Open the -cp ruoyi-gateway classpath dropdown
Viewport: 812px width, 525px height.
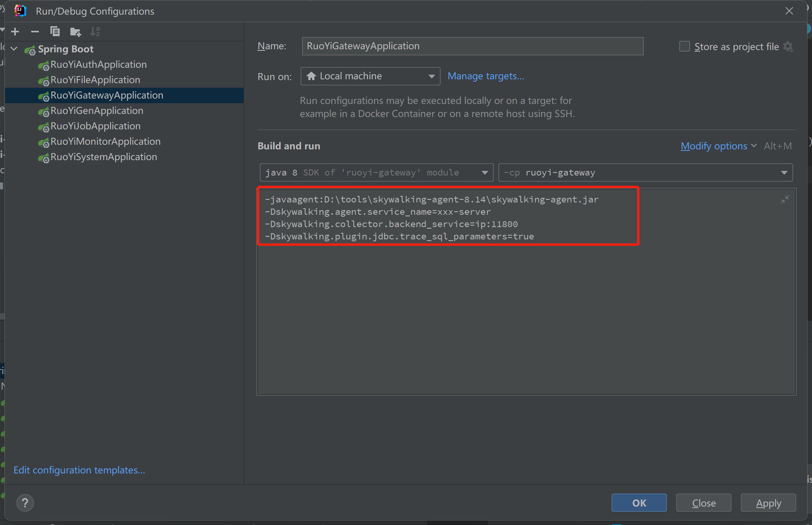(x=645, y=172)
